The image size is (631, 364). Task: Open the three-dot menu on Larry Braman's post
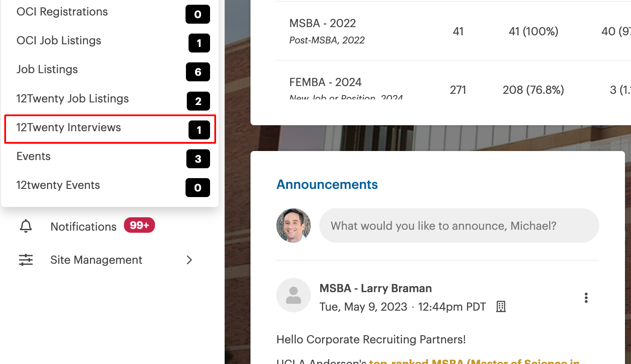point(586,298)
